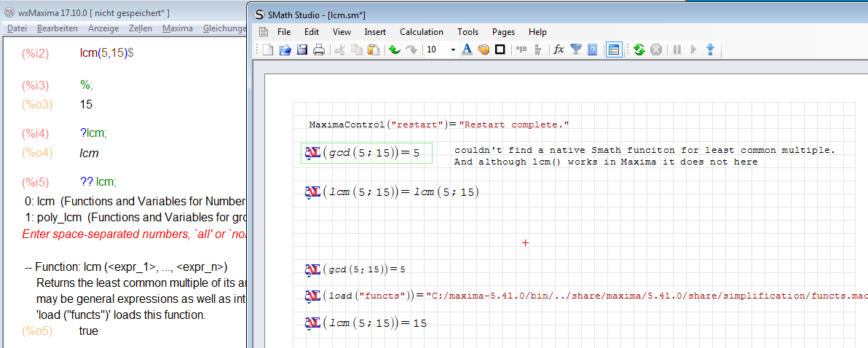This screenshot has width=868, height=348.
Task: Save the worksheet using the floppy disk icon
Action: click(x=301, y=50)
